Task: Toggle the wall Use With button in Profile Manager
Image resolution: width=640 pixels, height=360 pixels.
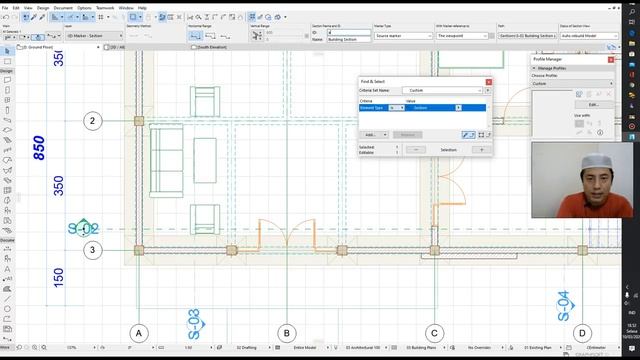Action: click(579, 123)
